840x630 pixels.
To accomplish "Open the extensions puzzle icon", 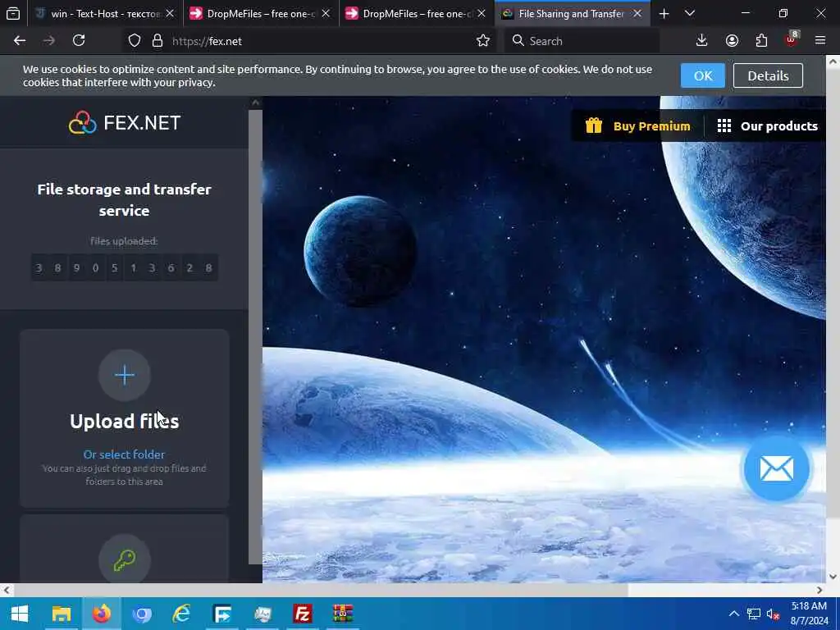I will (x=761, y=41).
